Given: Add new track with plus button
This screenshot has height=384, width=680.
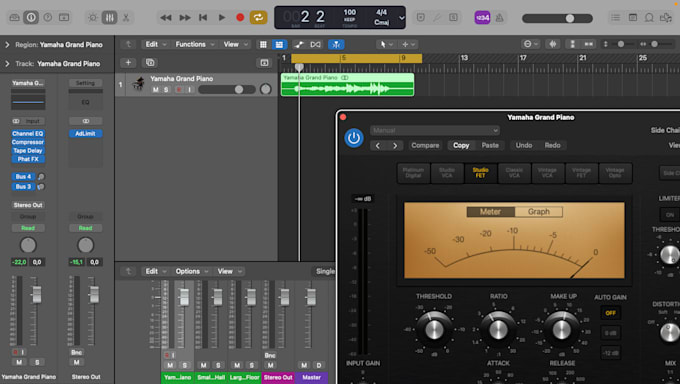Looking at the screenshot, I should pyautogui.click(x=128, y=63).
